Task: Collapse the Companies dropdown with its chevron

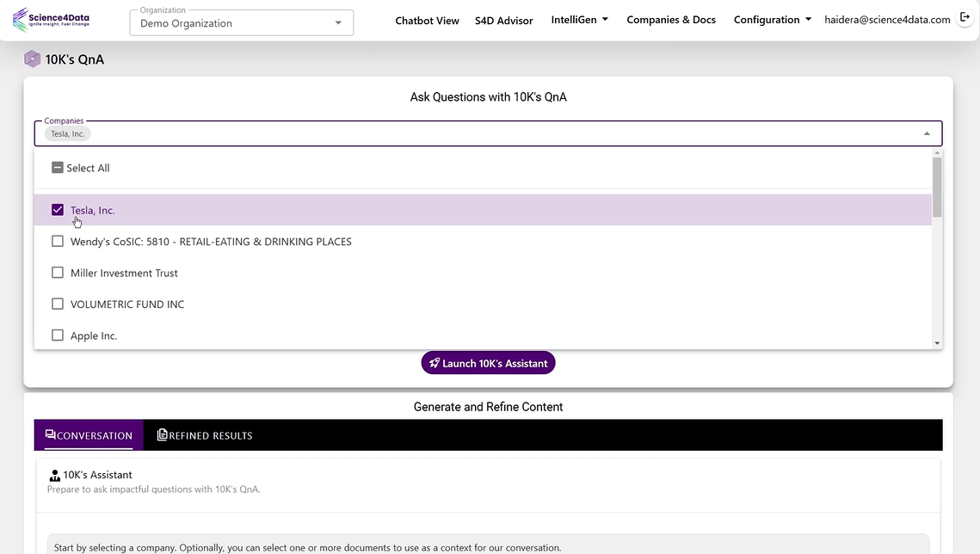Action: [x=927, y=132]
